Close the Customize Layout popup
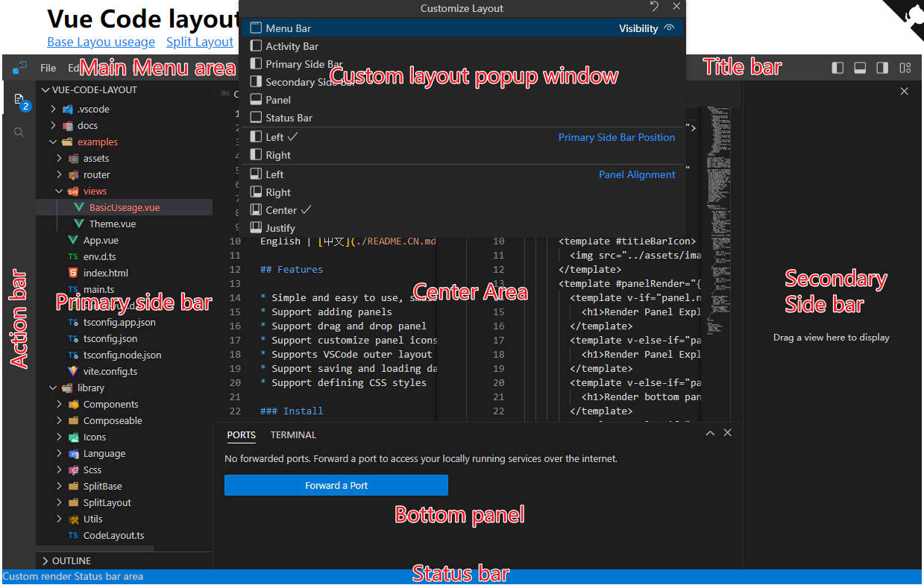This screenshot has width=924, height=585. [676, 7]
